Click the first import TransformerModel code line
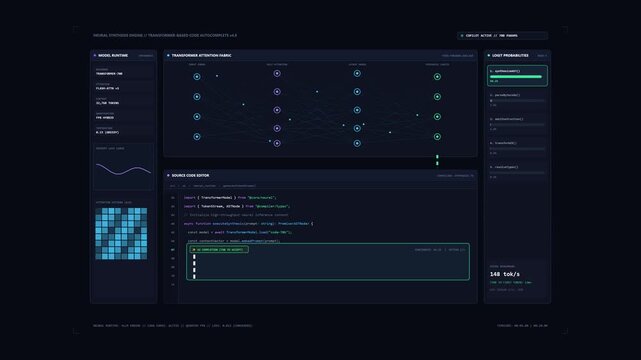Image resolution: width=641 pixels, height=360 pixels. [x=230, y=197]
